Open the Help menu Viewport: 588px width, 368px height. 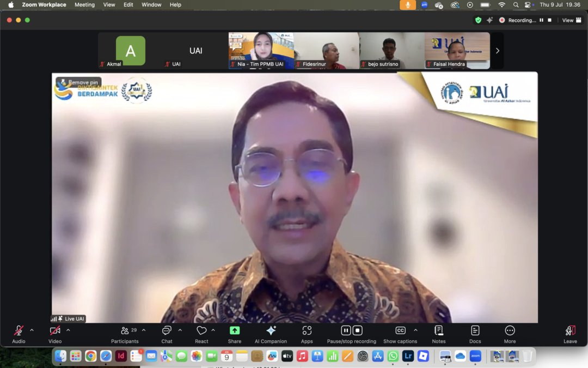point(175,5)
